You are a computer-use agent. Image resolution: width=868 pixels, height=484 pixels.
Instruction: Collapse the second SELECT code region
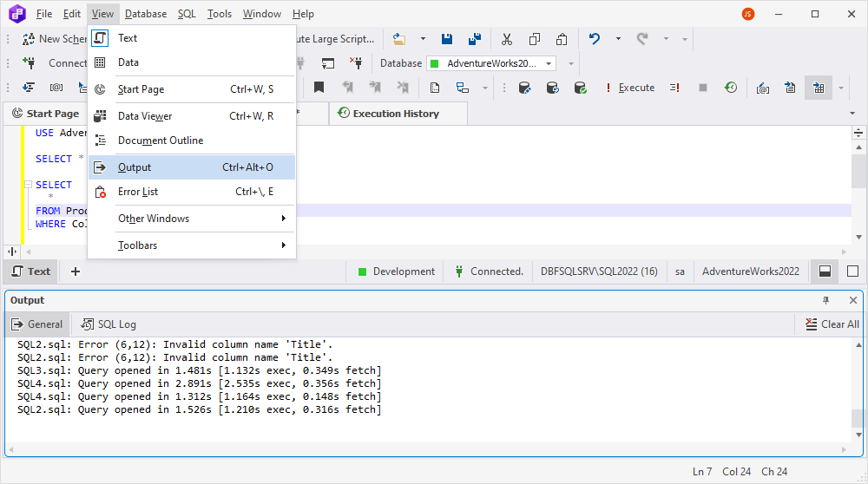pos(28,185)
